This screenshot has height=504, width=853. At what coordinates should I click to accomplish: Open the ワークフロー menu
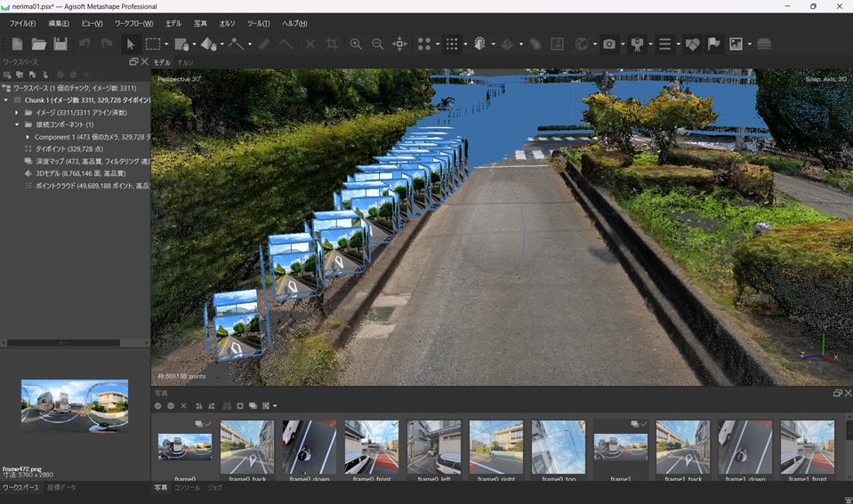133,23
